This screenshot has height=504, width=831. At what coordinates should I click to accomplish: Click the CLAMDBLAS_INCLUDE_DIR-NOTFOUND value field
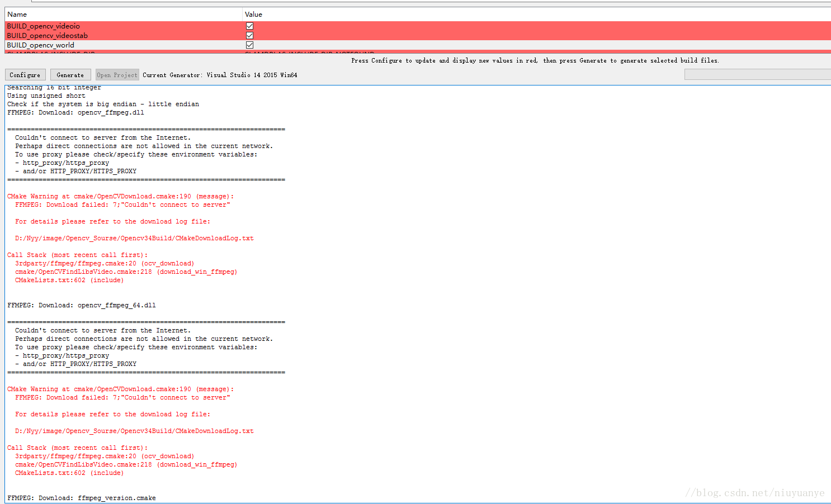tap(310, 53)
